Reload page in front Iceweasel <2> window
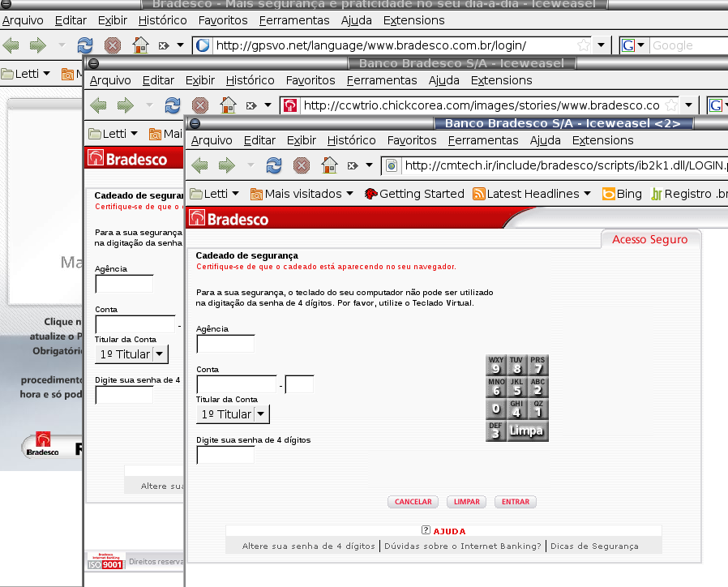Screen dimensions: 728x587 coord(273,165)
